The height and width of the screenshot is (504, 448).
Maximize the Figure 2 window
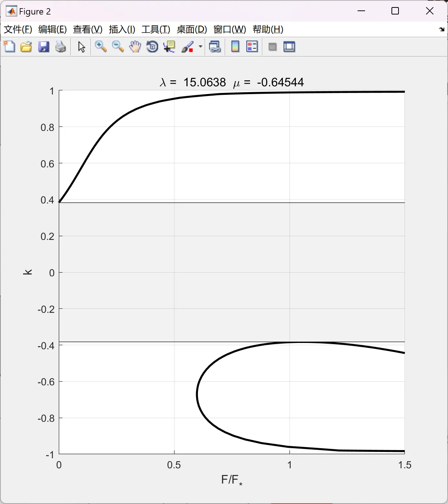(395, 11)
